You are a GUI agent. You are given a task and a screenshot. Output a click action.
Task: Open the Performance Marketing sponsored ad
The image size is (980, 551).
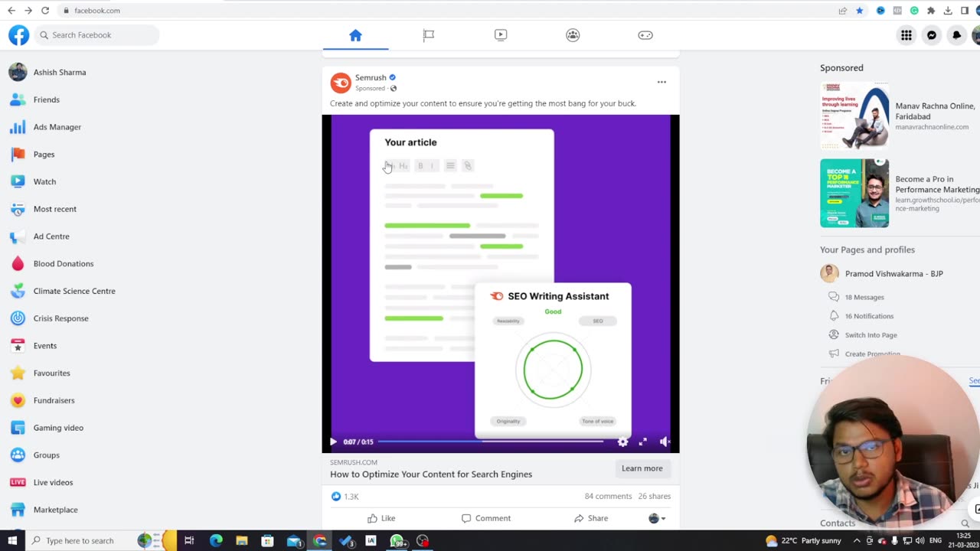(x=900, y=193)
